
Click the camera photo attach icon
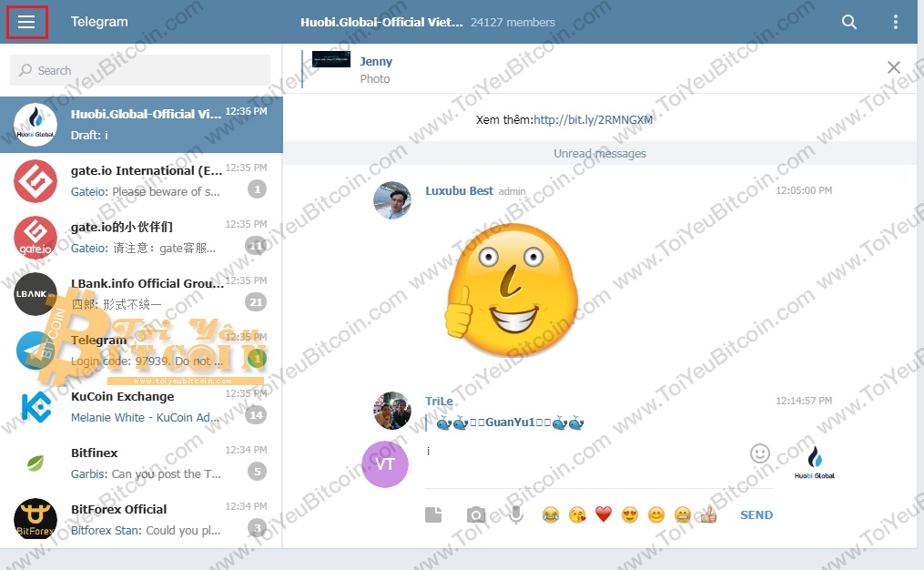pos(475,515)
